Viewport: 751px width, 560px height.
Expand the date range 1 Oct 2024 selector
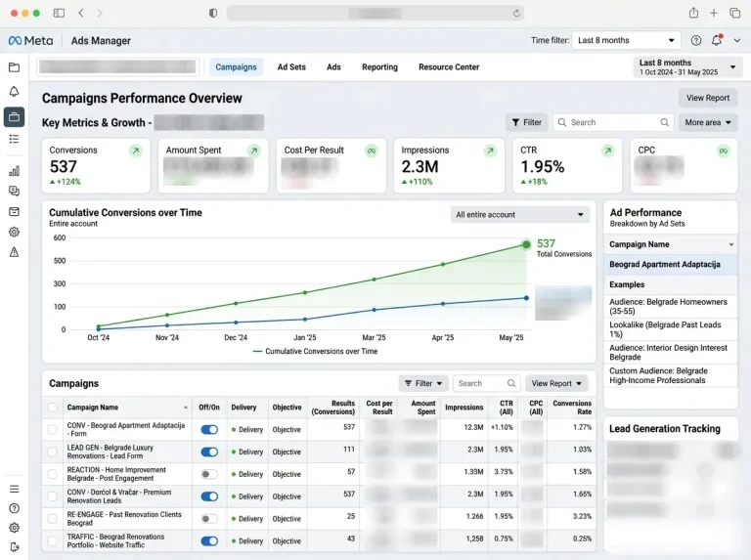687,67
